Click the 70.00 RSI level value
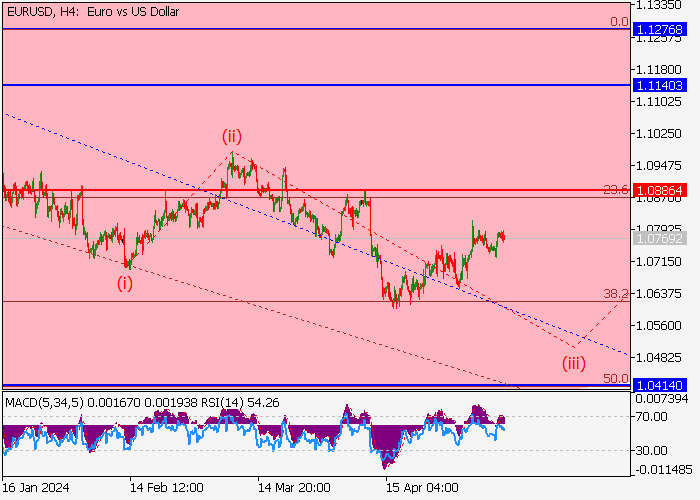 651,417
